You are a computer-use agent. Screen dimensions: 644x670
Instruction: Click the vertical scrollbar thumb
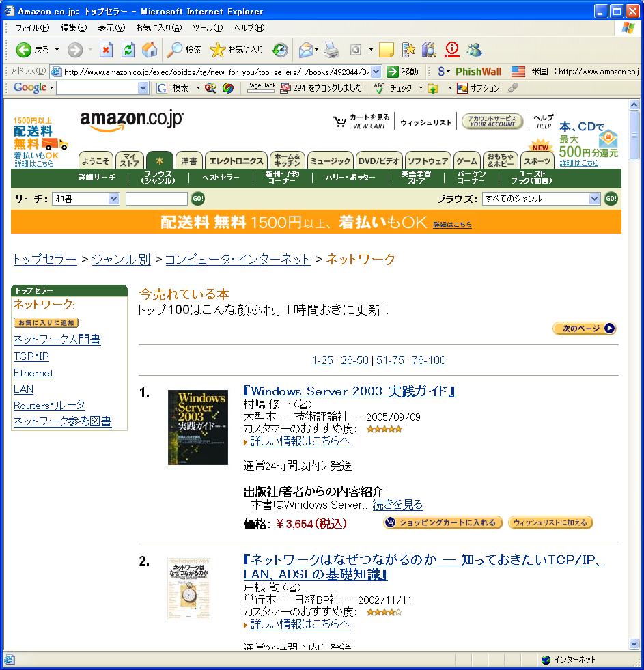(634, 135)
